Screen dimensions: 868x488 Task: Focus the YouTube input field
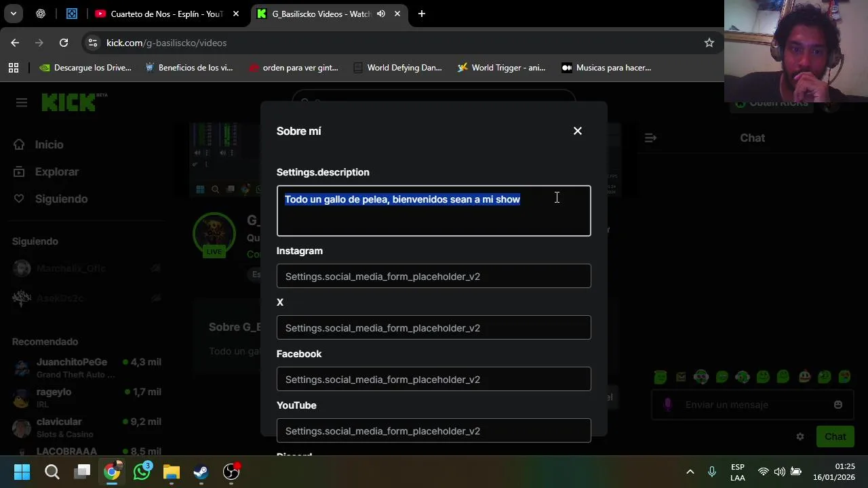(x=434, y=431)
